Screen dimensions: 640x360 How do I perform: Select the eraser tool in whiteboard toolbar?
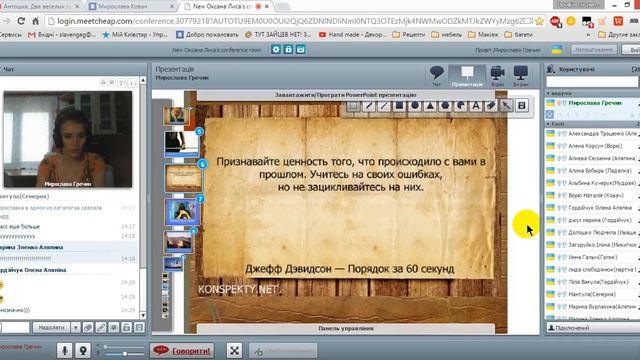[491, 106]
